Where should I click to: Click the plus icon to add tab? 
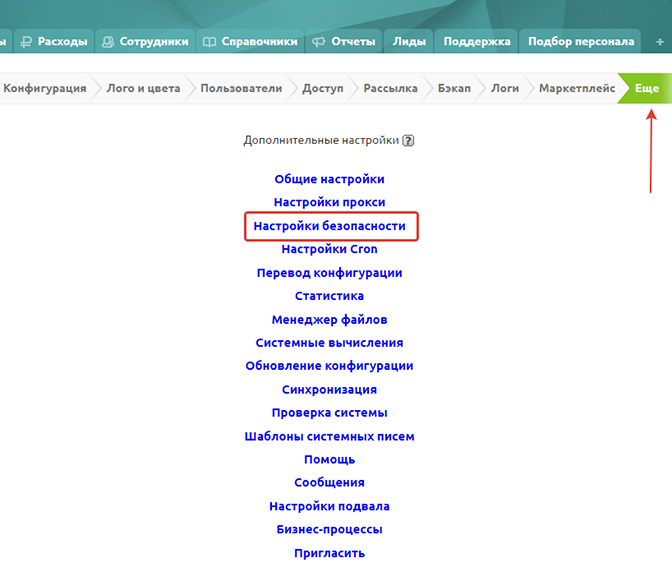659,41
